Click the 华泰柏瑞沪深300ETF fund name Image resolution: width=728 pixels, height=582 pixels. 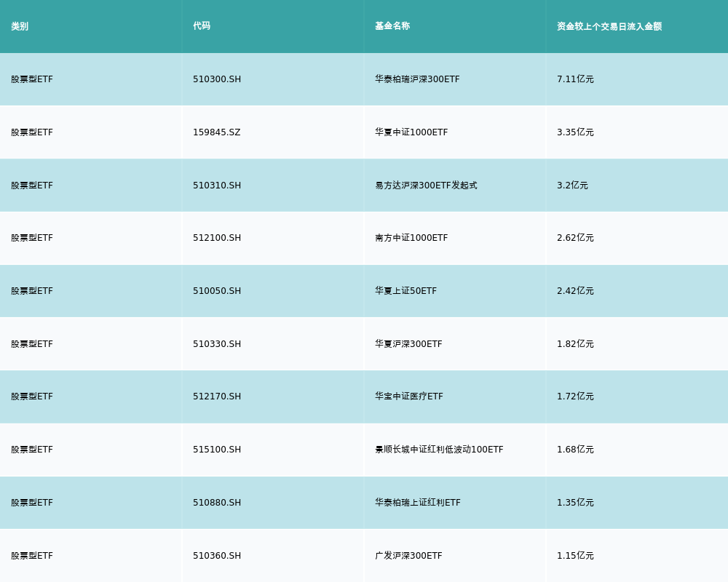coord(417,79)
